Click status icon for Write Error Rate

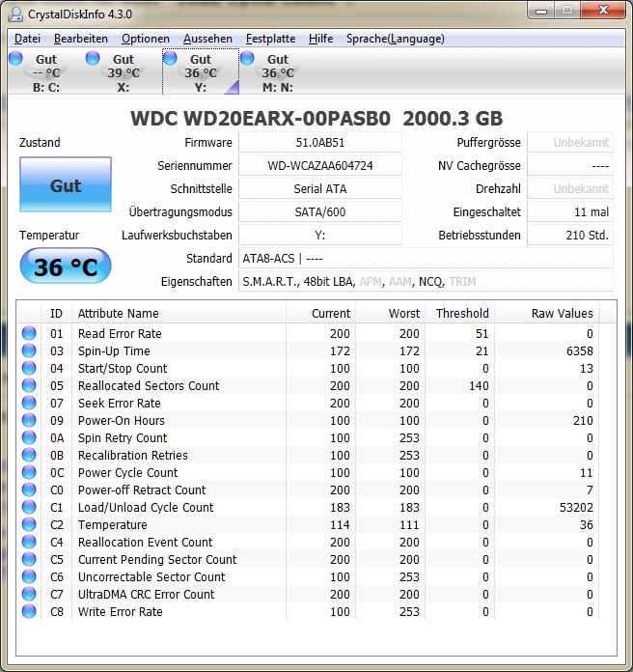pyautogui.click(x=29, y=611)
